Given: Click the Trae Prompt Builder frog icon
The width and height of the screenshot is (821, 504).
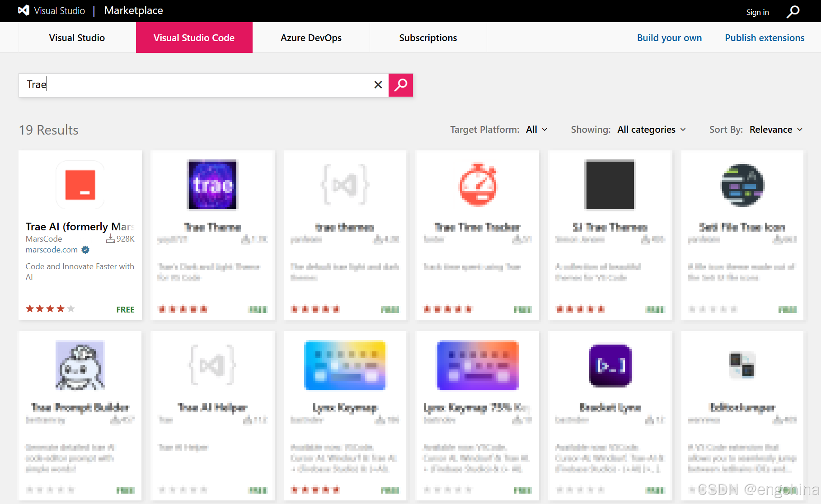Looking at the screenshot, I should (x=80, y=365).
